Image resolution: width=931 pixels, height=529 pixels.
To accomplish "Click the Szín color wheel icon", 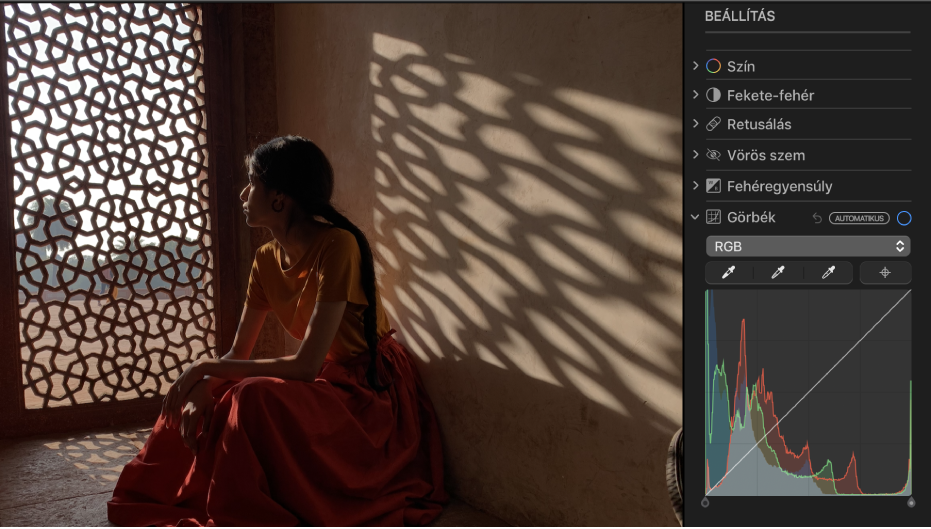I will (713, 67).
